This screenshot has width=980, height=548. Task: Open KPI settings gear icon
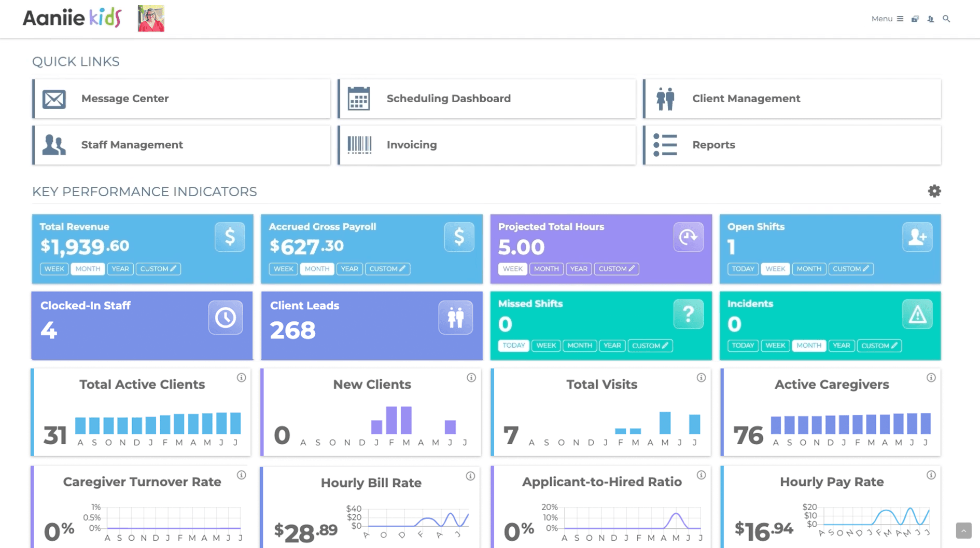click(x=934, y=191)
